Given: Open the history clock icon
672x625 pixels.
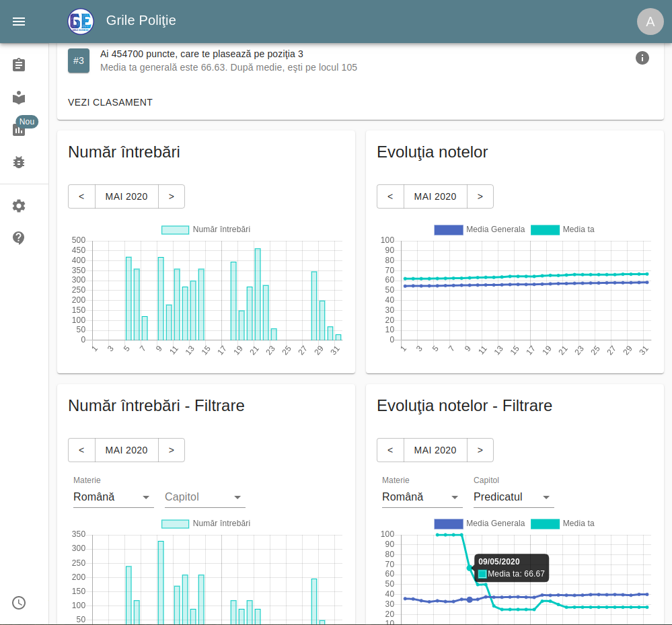Looking at the screenshot, I should 19,603.
